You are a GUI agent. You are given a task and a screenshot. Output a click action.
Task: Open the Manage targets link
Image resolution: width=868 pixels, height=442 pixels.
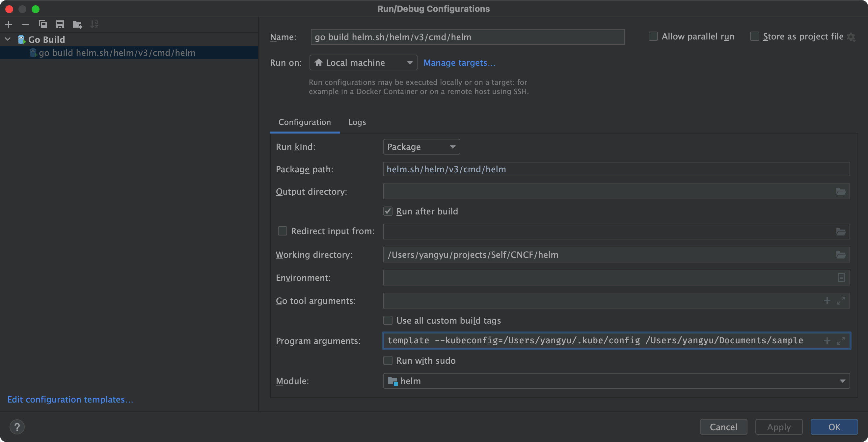[459, 62]
